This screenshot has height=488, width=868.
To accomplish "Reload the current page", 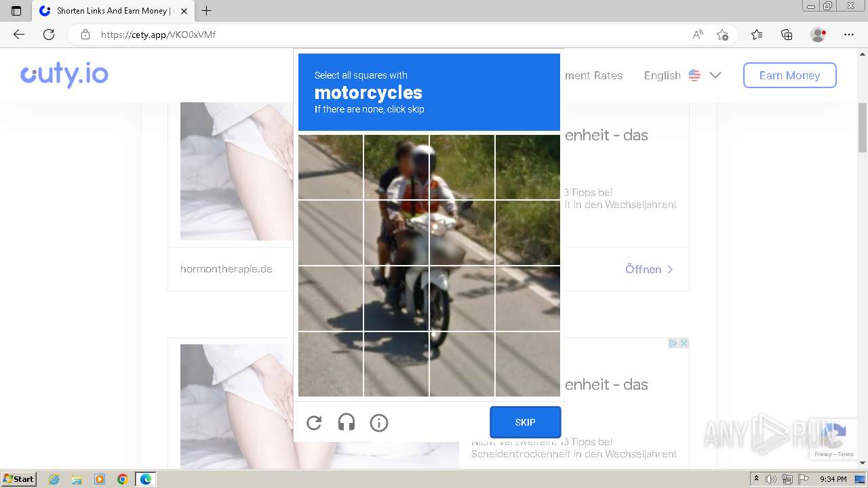I will coord(49,35).
